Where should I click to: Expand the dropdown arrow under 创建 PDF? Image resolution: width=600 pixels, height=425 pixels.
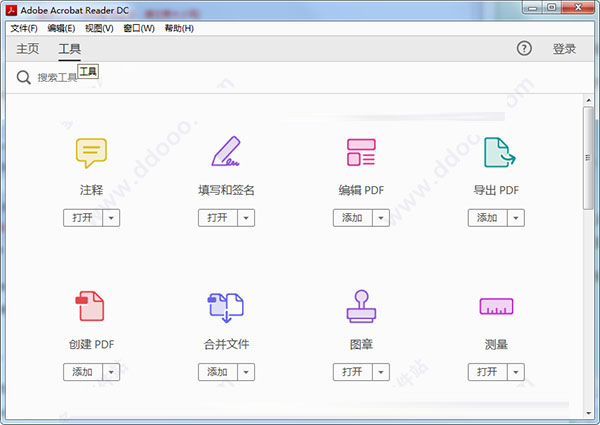point(111,372)
